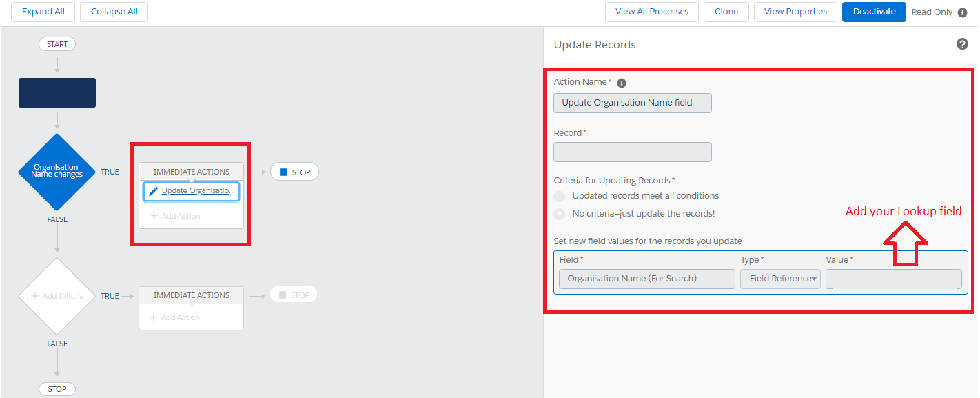980x398 pixels.
Task: Click the blue STOP square icon
Action: click(x=284, y=172)
